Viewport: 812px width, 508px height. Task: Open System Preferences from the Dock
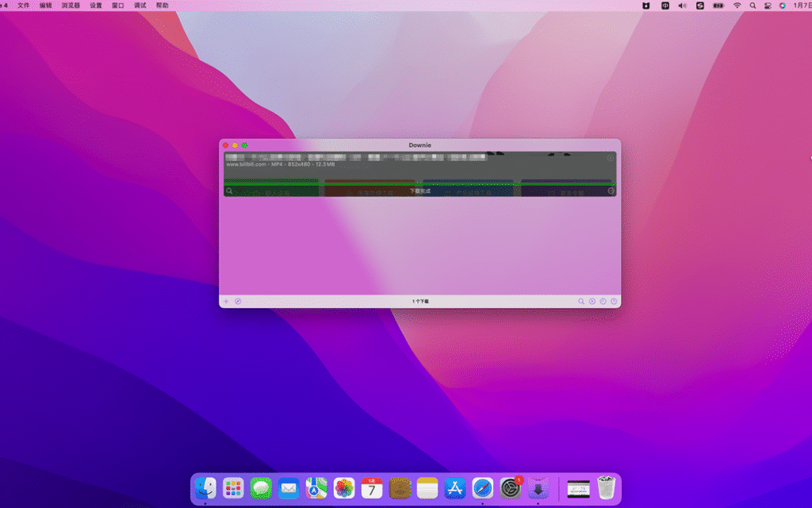511,488
